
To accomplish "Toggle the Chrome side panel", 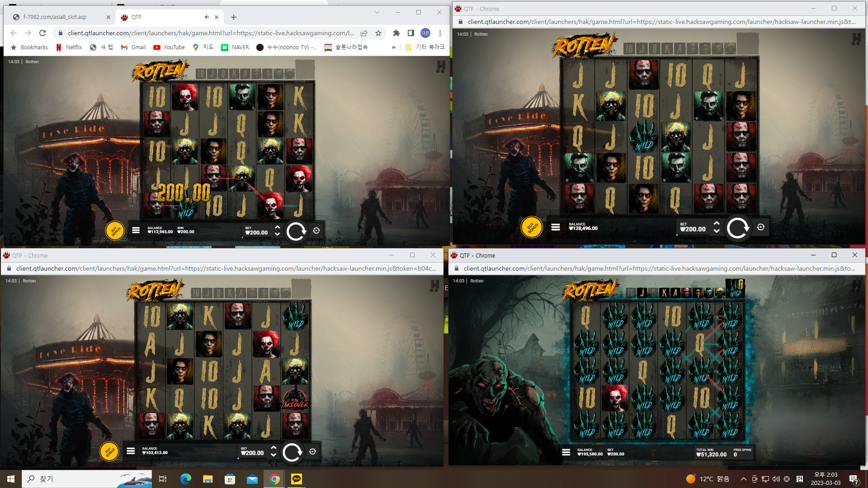I will [410, 33].
